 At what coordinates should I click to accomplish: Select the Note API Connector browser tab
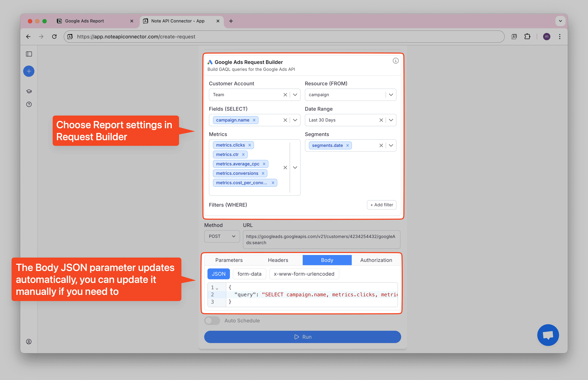pos(182,21)
